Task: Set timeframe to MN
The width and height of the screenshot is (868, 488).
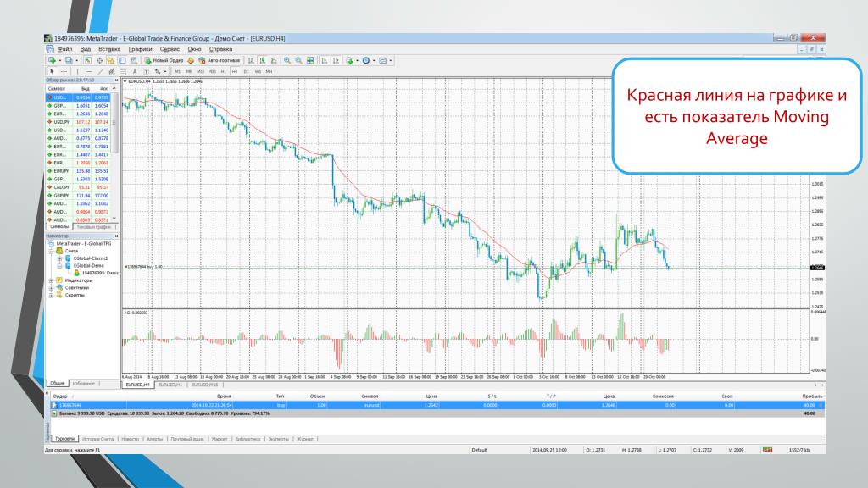Action: [x=269, y=71]
